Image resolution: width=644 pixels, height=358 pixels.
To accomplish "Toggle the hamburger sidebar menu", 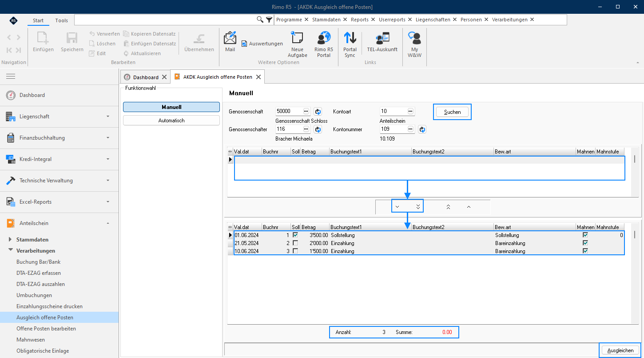I will 11,76.
